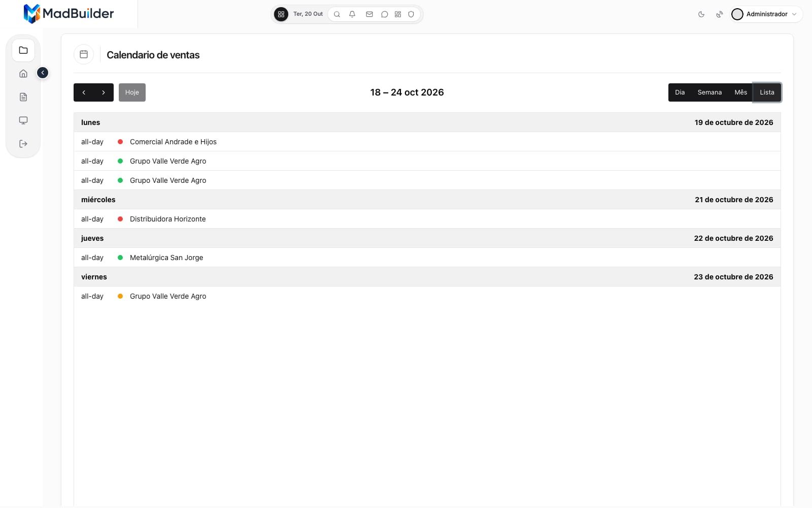Click calendar icon beside Calendario de ventas
Screen dimensions: 812x508
[84, 54]
